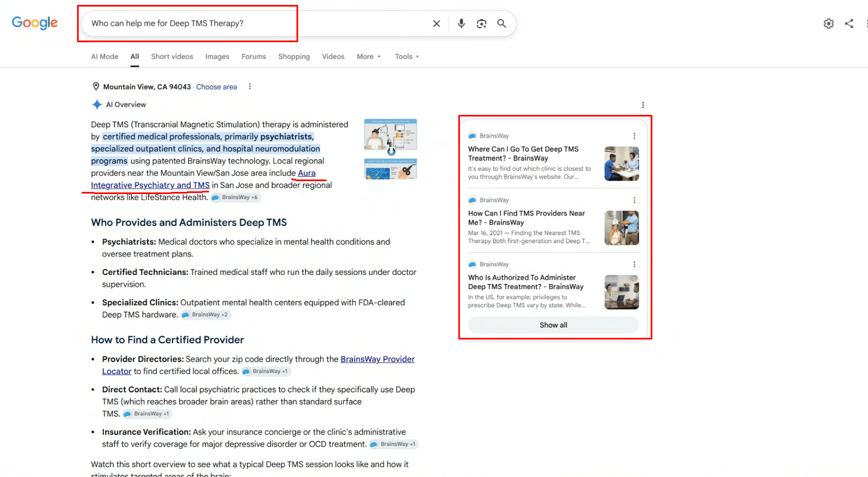Click top TMS diagram thumbnail in overview
The image size is (868, 477).
[x=391, y=136]
